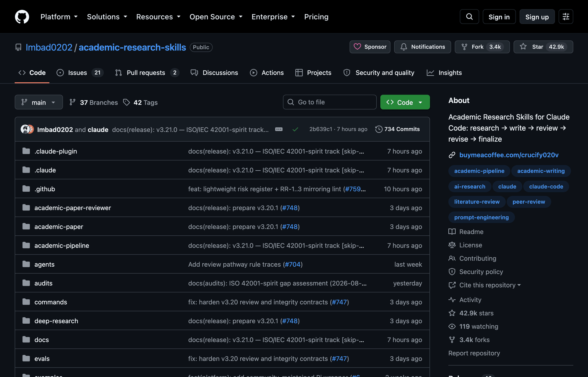Expand the Open Source menu

(216, 17)
